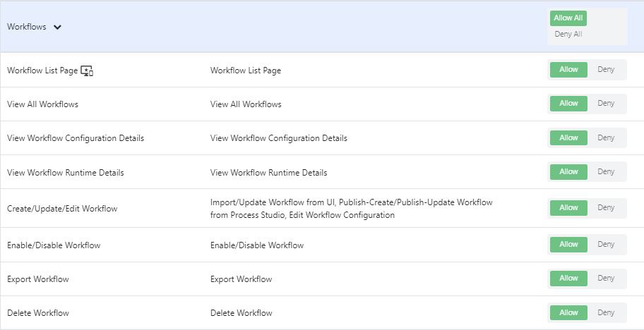Click the device icon beside Workflow List Page
The width and height of the screenshot is (644, 330).
pyautogui.click(x=87, y=71)
